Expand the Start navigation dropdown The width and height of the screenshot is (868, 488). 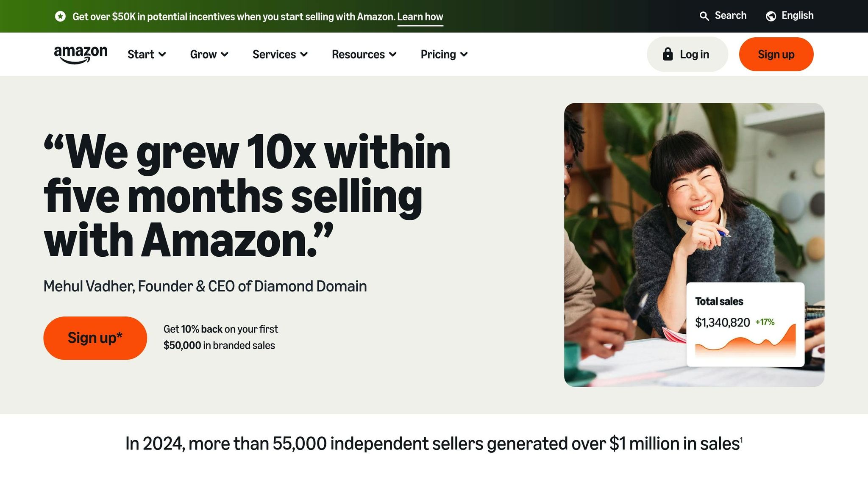click(x=146, y=54)
